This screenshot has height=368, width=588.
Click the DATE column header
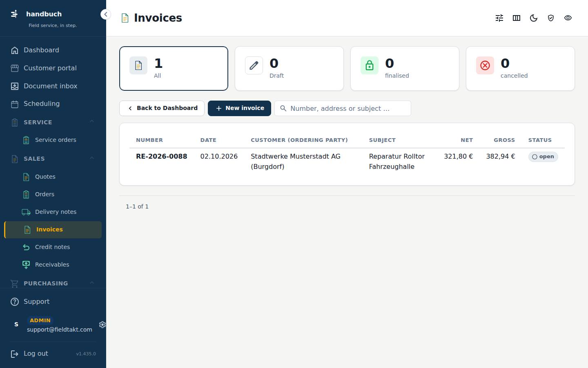208,140
